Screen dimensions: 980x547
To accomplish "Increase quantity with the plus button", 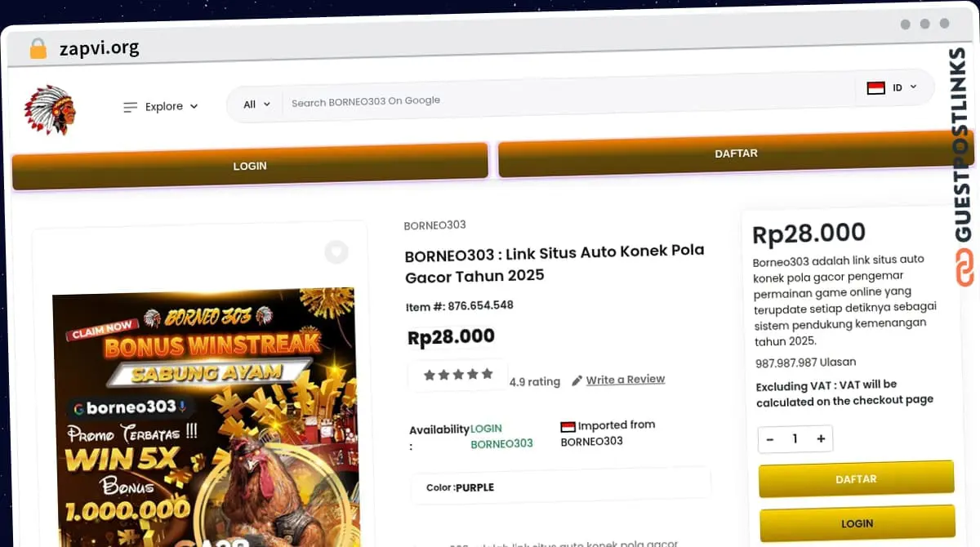I will point(821,439).
